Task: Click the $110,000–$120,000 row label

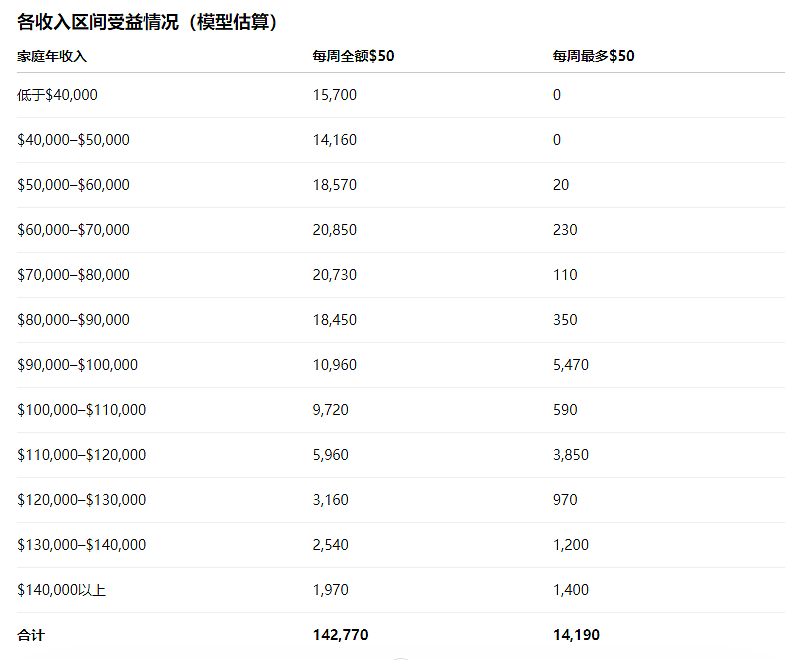Action: point(81,455)
